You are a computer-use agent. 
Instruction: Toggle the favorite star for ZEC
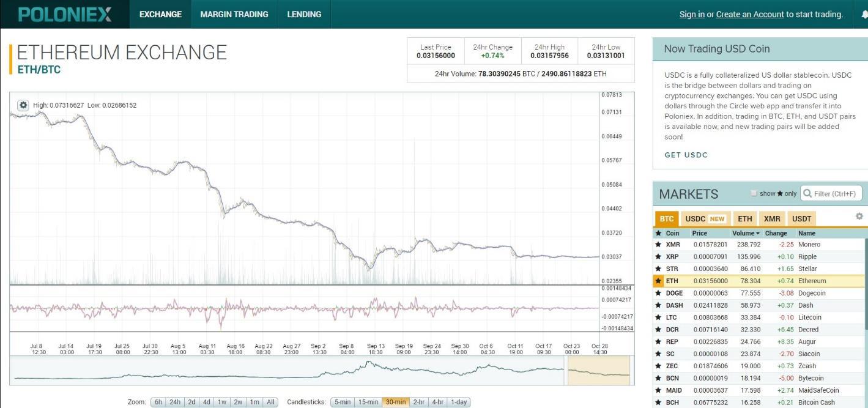pyautogui.click(x=658, y=366)
